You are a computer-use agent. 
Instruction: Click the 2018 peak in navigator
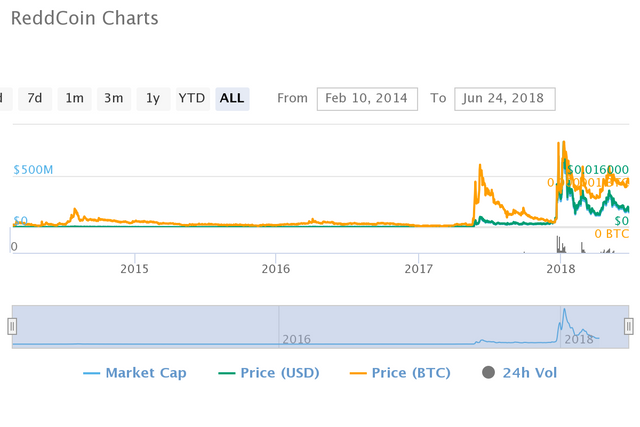pyautogui.click(x=564, y=311)
